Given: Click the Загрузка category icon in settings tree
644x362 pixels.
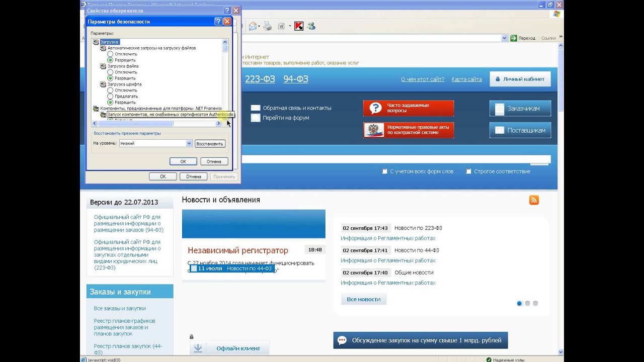Looking at the screenshot, I should [x=96, y=42].
